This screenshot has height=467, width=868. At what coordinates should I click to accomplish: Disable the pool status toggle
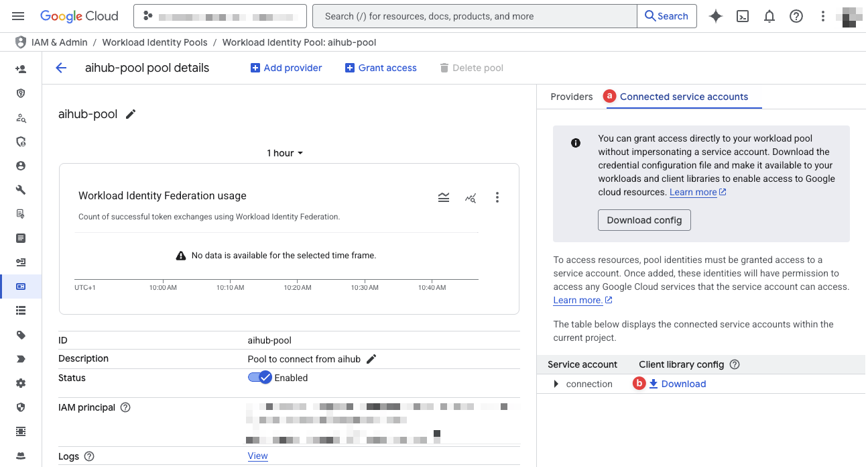[260, 377]
